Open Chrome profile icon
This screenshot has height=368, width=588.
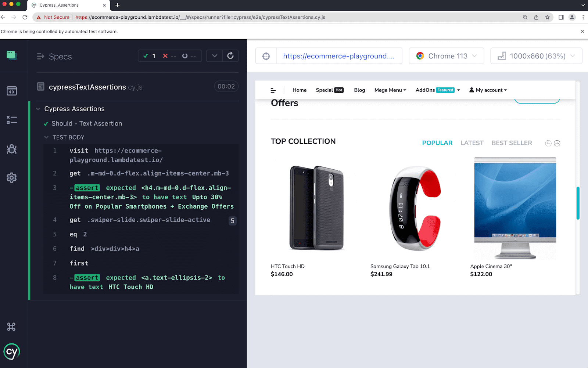(572, 17)
